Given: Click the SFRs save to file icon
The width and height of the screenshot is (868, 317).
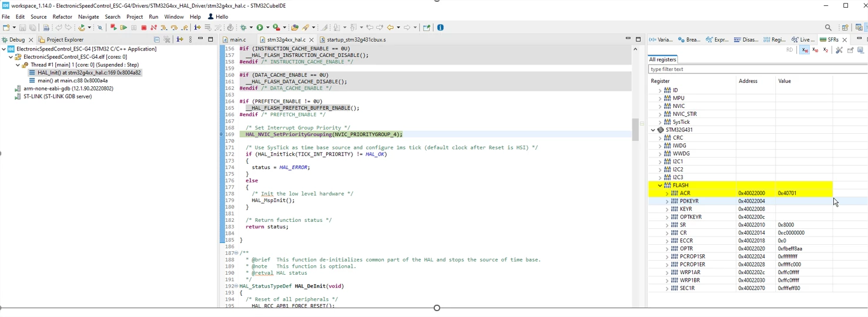Looking at the screenshot, I should coord(860,50).
